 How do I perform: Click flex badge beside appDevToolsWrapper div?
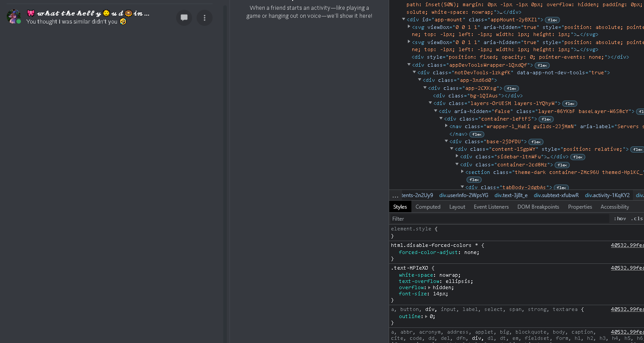[542, 65]
